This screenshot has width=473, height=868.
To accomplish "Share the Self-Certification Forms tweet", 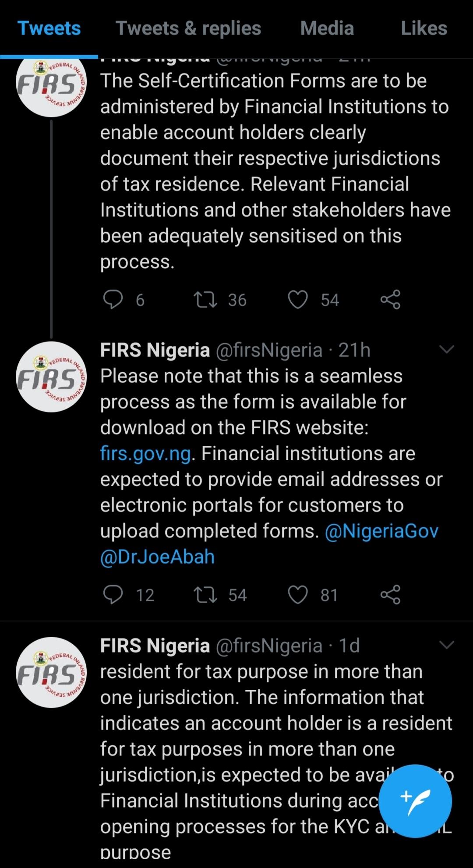I will 390,300.
